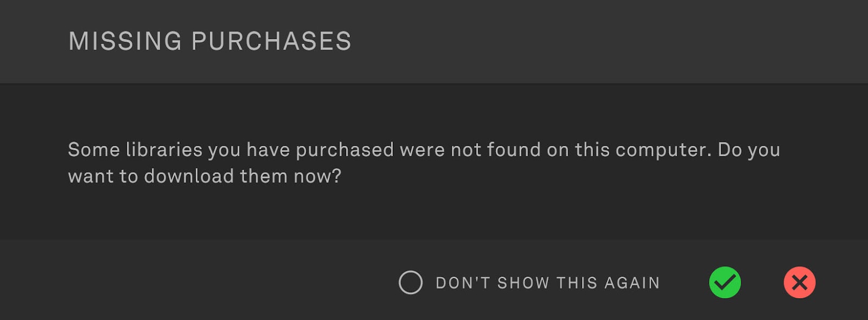Toggle the Don't Show This Again circle
868x320 pixels.
click(411, 283)
